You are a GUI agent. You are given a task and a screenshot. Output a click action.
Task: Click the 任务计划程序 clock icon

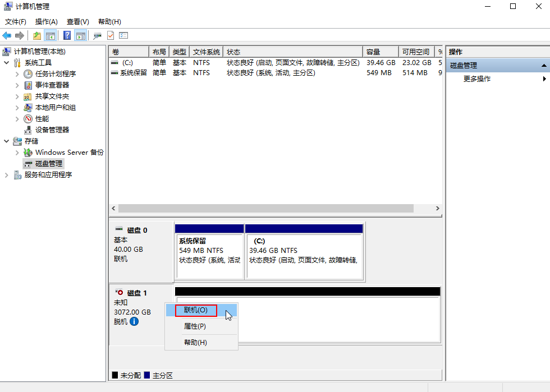click(28, 74)
